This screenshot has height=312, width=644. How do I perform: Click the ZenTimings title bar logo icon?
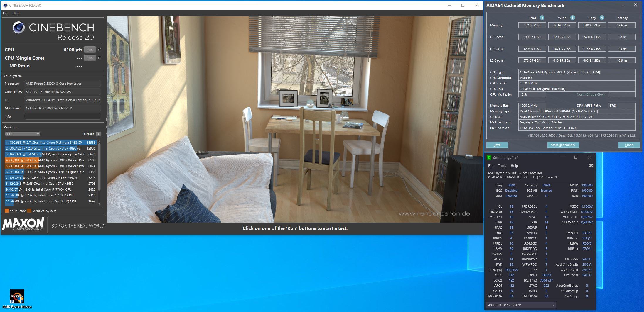[489, 157]
